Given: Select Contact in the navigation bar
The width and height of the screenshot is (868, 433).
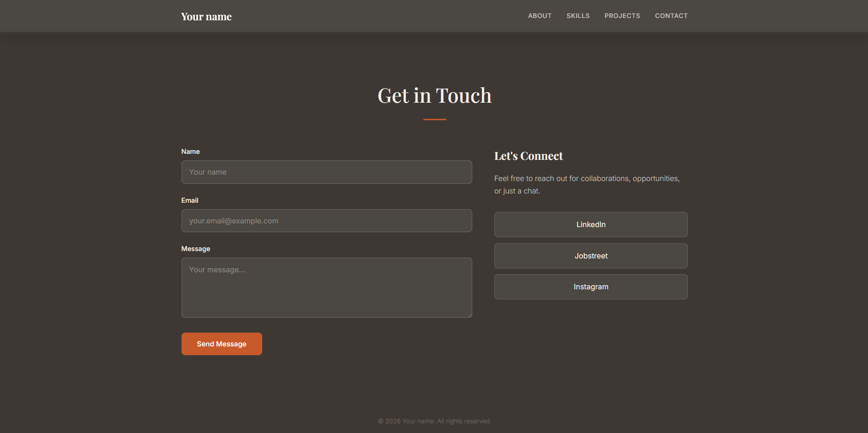Looking at the screenshot, I should click(671, 16).
